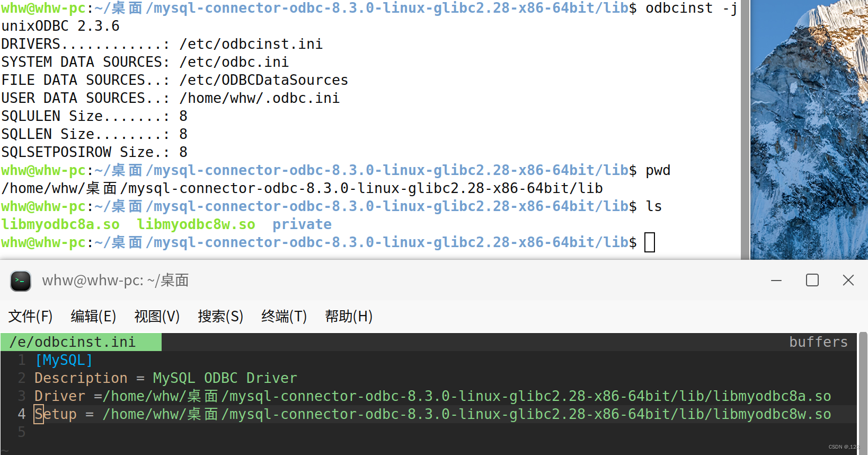Open the 终端(T) menu
Screen dimensions: 868x455
point(284,316)
